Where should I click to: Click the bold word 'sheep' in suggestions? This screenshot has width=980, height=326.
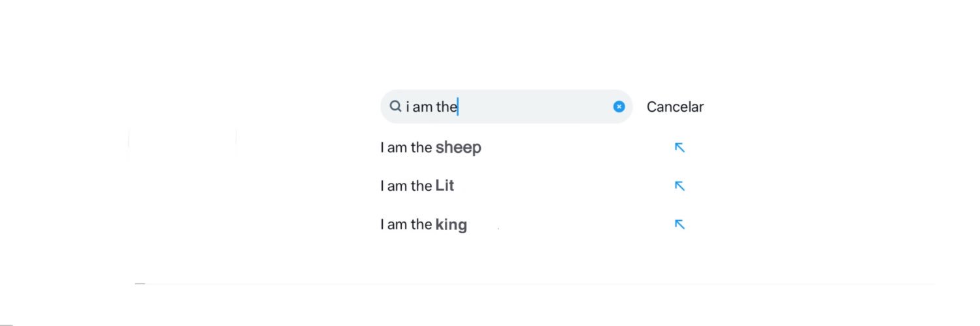(x=458, y=148)
